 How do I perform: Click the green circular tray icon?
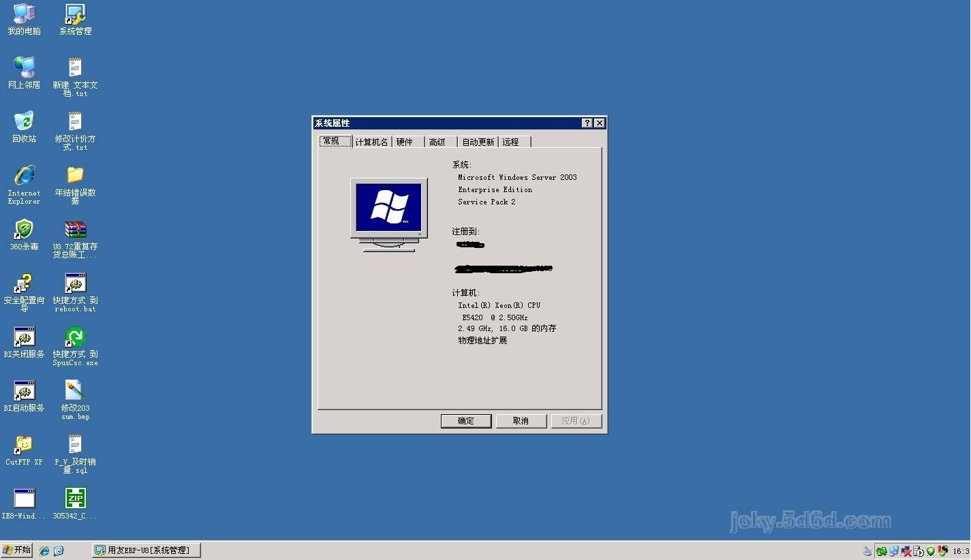882,551
